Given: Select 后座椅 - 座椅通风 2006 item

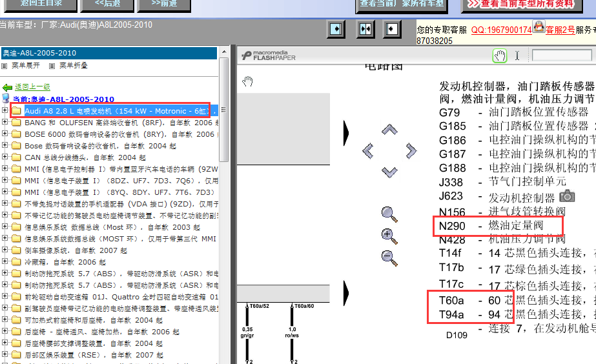Looking at the screenshot, I should click(102, 332).
